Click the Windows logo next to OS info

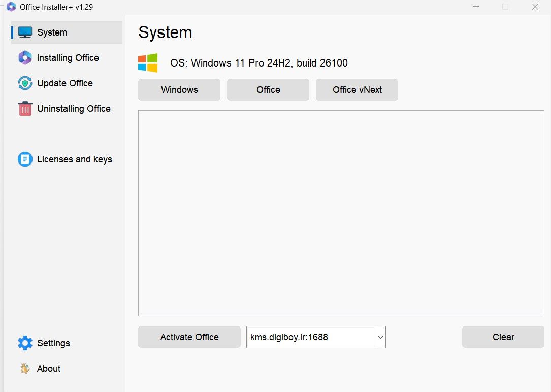click(148, 63)
